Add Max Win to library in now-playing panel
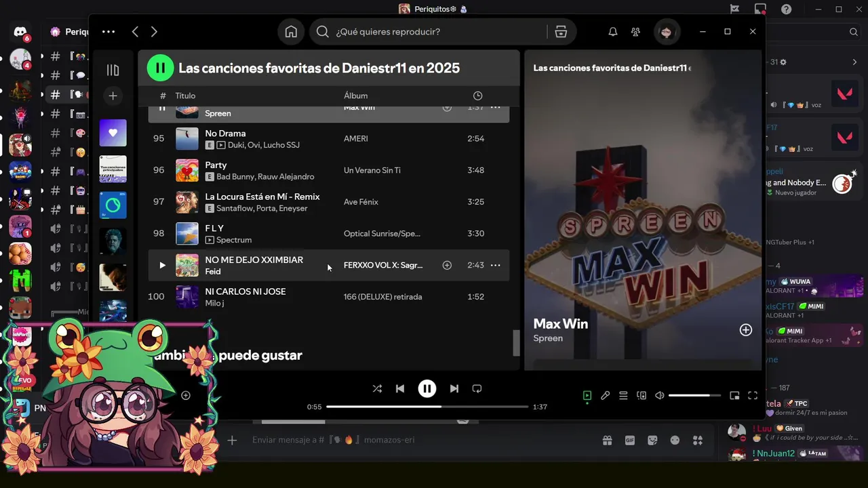Screen dimensions: 868x488 [x=746, y=330]
